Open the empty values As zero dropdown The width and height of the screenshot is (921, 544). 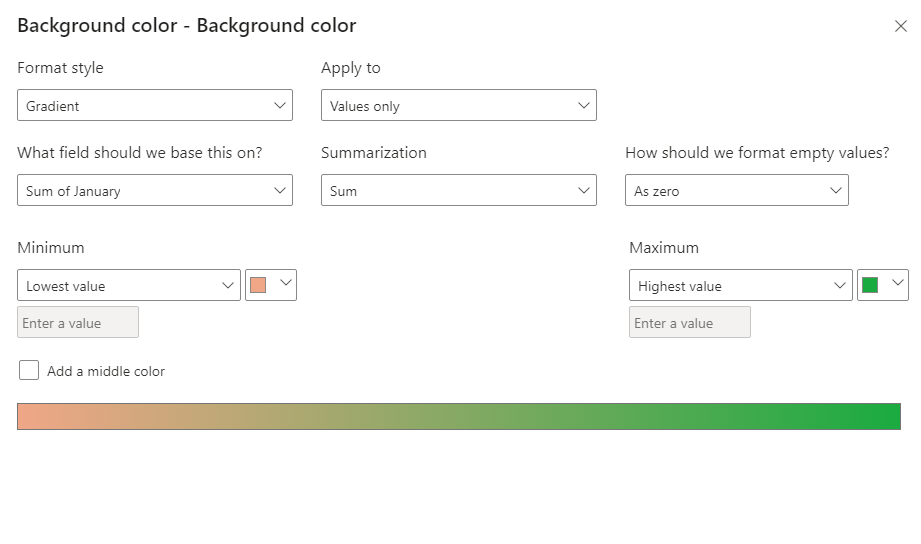tap(737, 190)
